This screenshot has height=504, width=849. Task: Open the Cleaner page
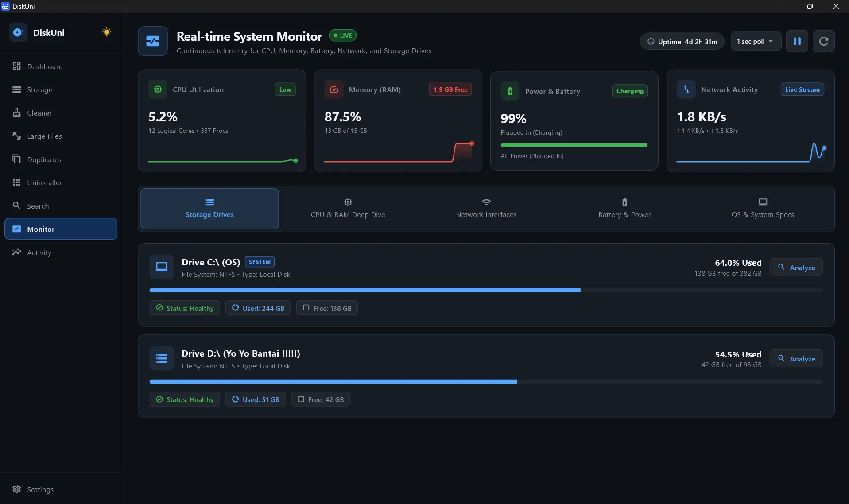(61, 113)
